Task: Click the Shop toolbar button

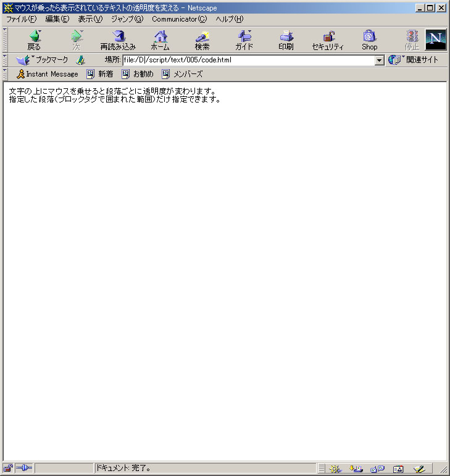Action: coord(369,40)
